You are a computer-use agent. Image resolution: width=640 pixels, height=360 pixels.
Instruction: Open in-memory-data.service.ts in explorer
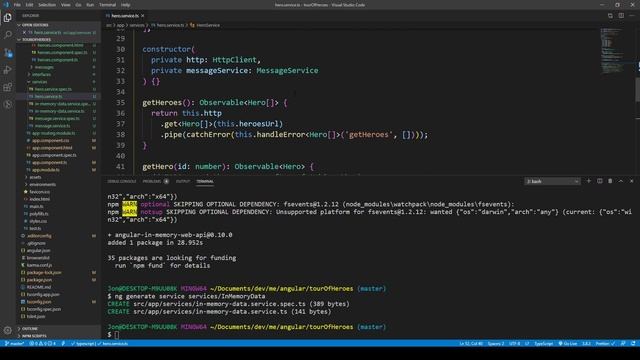pos(59,111)
